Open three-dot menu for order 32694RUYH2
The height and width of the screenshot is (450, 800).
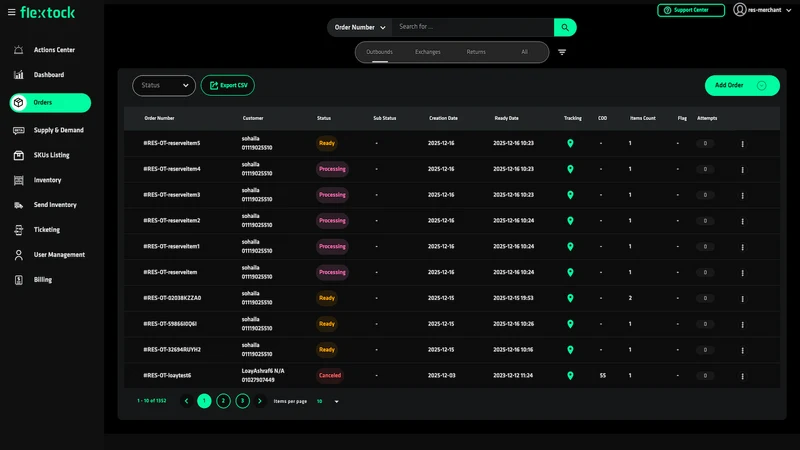point(742,350)
